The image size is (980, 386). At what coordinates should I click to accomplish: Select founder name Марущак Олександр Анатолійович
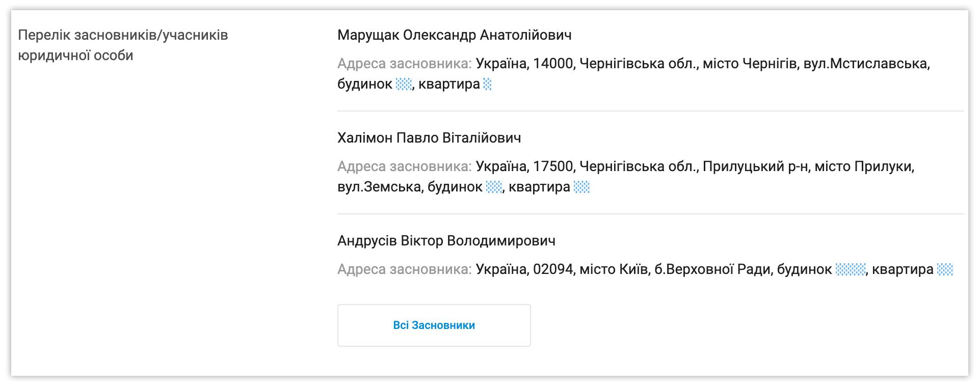[x=454, y=35]
